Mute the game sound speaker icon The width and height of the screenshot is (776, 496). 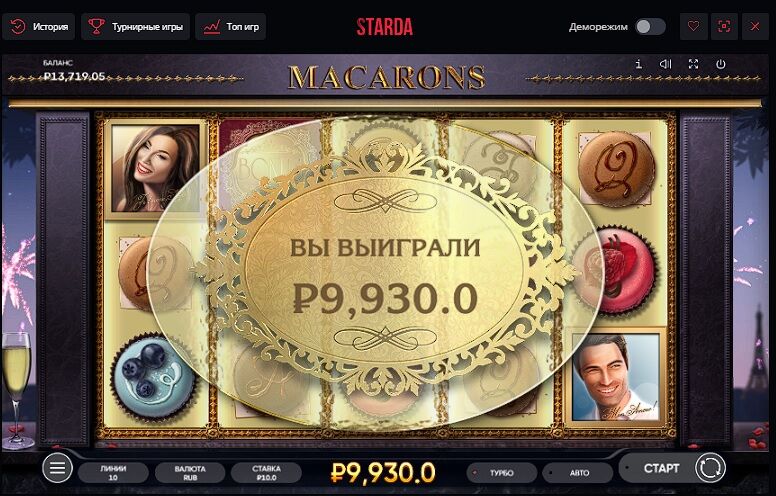tap(666, 64)
